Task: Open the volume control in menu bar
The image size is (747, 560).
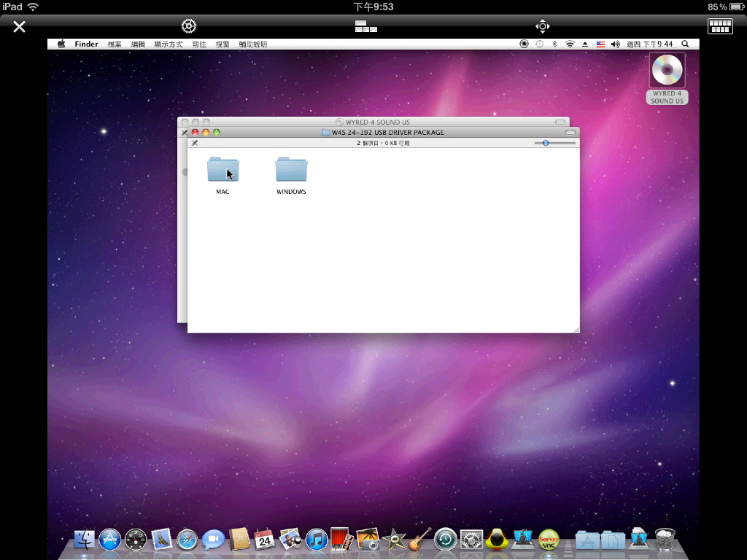Action: tap(616, 44)
